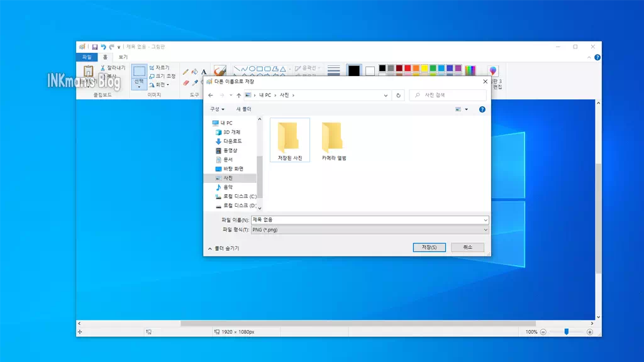Pick the green color in the palette

[433, 68]
